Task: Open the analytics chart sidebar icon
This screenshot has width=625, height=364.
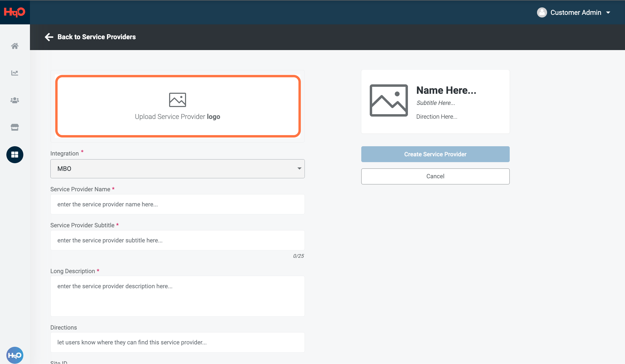Action: click(x=15, y=73)
